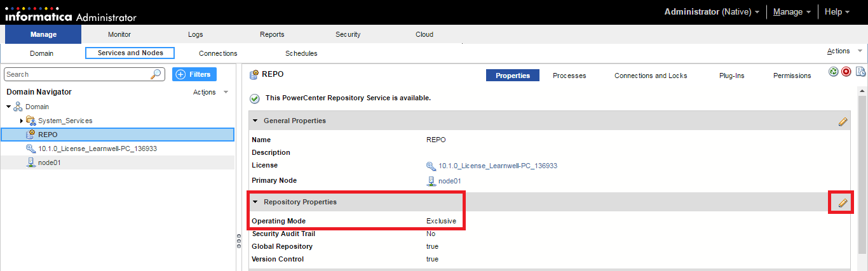Expand the System_Services folder
The height and width of the screenshot is (271, 868).
(21, 121)
